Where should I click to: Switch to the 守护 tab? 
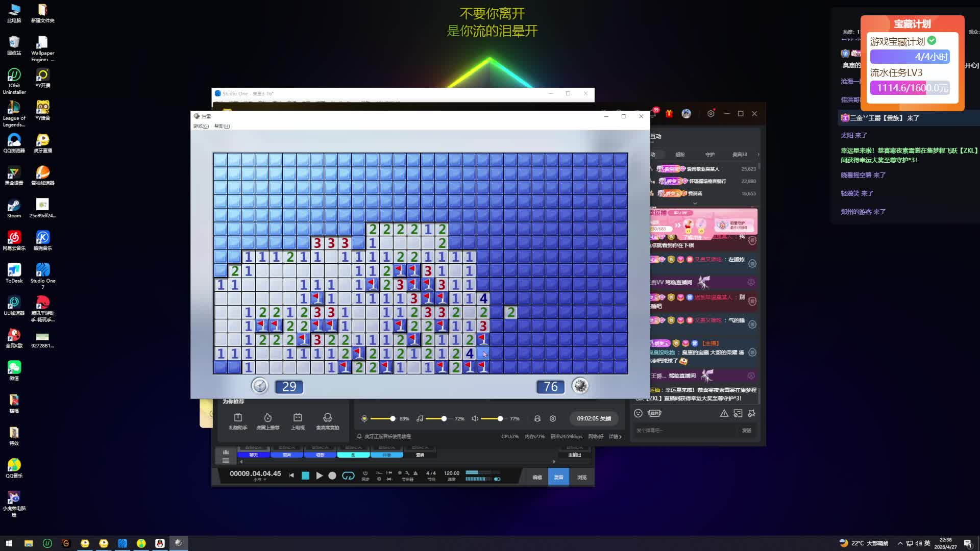(x=709, y=154)
